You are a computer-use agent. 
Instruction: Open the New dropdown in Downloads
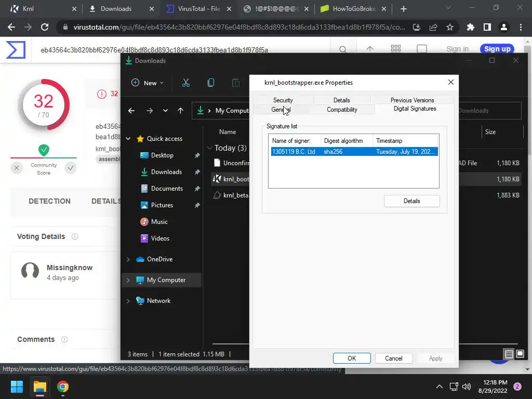point(148,83)
